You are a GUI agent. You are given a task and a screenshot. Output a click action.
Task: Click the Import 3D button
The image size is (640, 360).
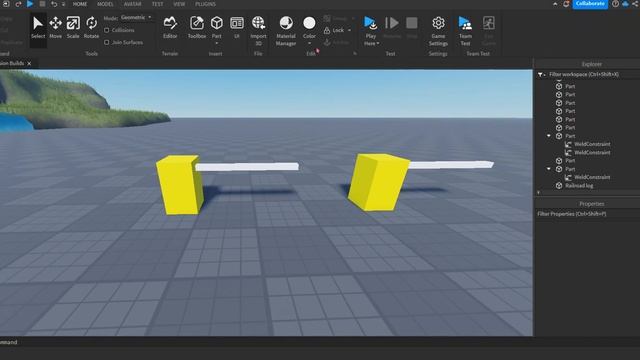tap(258, 30)
